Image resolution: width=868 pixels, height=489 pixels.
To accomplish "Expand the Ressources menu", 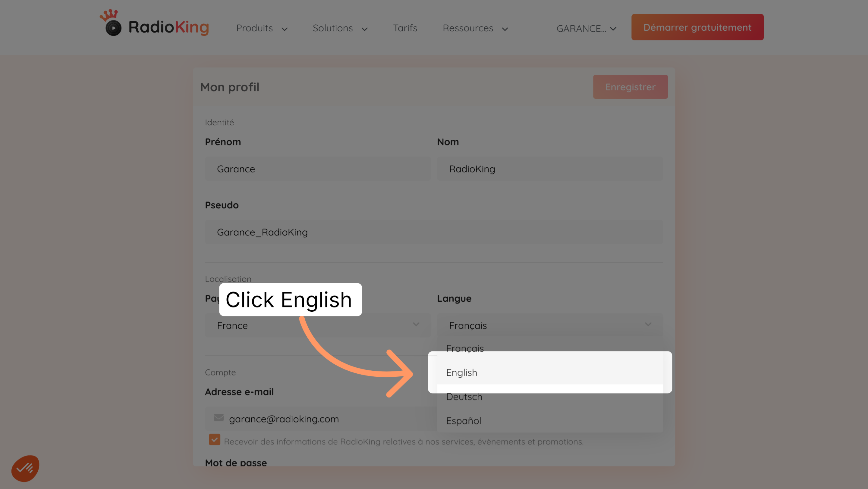I will click(x=475, y=28).
